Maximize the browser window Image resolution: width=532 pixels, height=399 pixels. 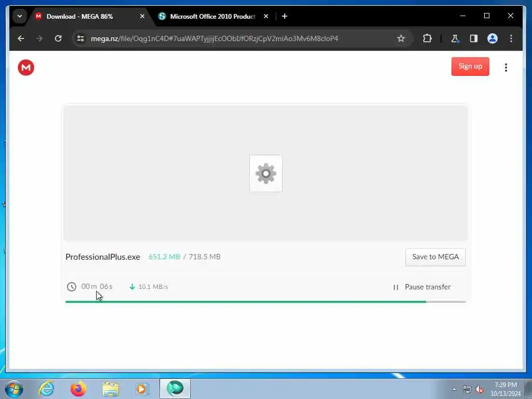pos(486,16)
